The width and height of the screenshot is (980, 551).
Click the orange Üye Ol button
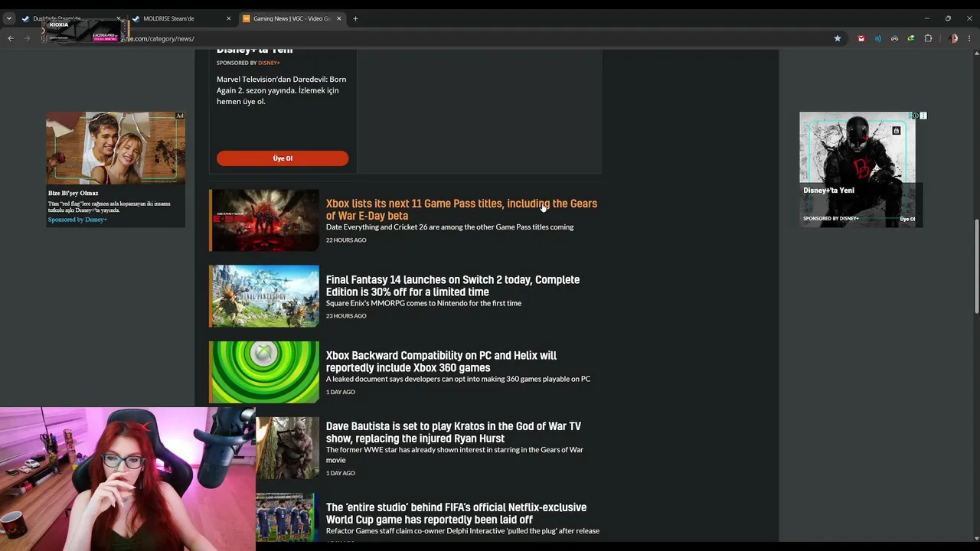283,158
